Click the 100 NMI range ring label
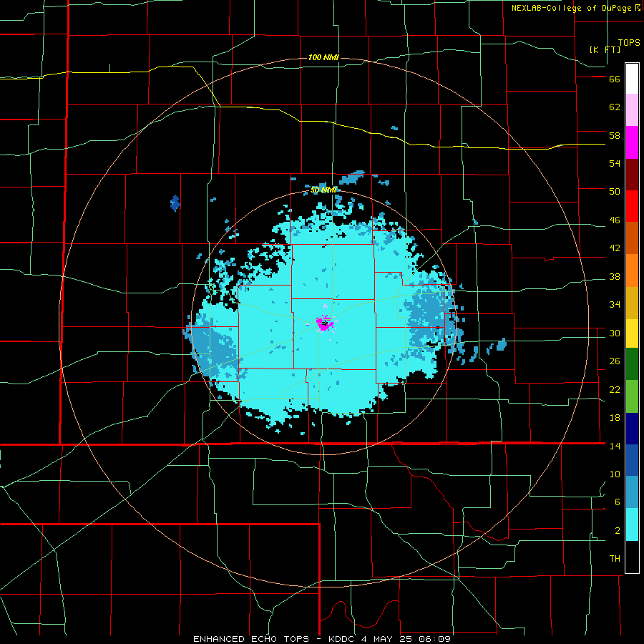 click(323, 57)
